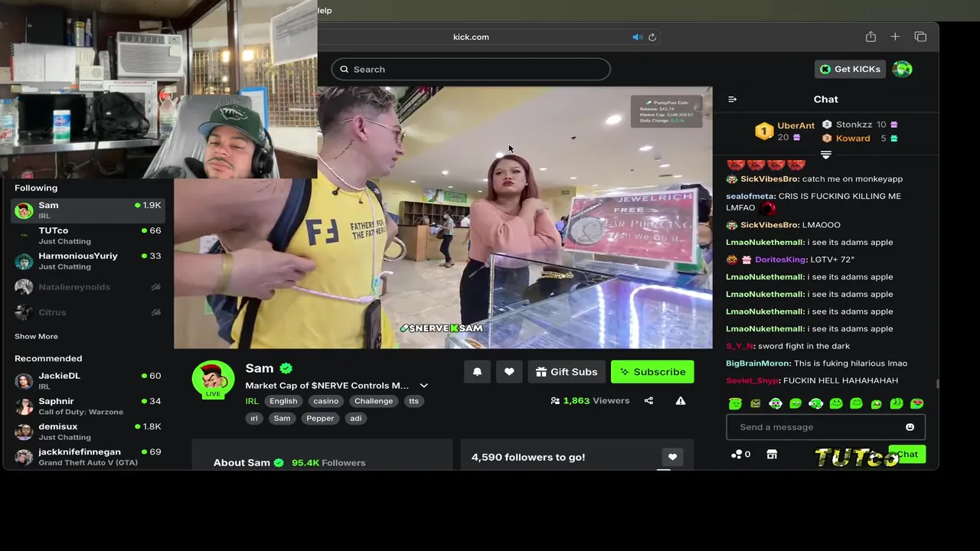This screenshot has height=551, width=980.
Task: Select the adi tag
Action: [x=356, y=419]
